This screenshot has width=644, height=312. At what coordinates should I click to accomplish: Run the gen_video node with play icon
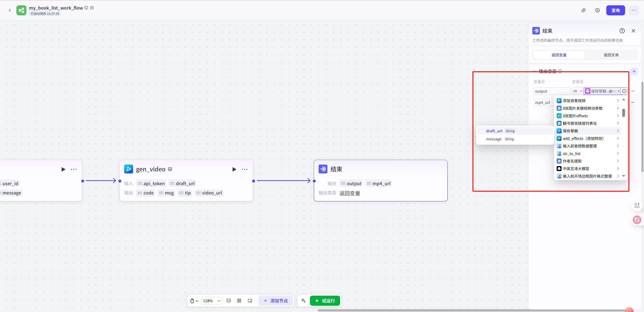point(234,169)
